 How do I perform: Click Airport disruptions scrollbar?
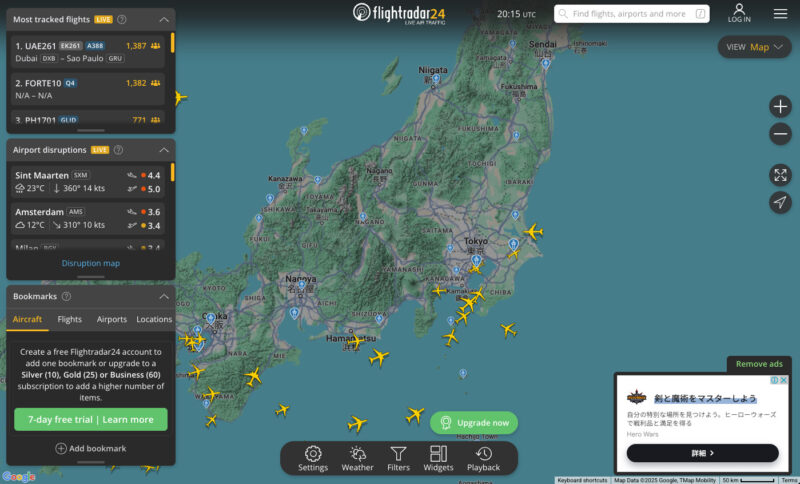(x=172, y=172)
